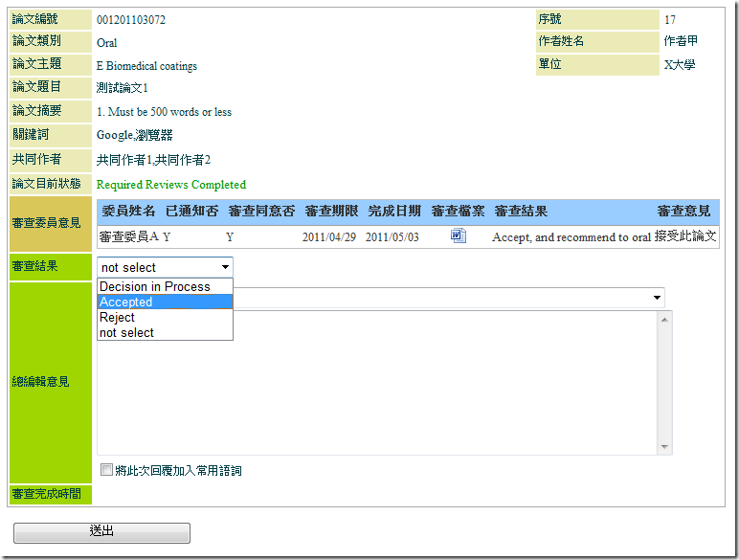Click the 完成日期 column header
The height and width of the screenshot is (560, 739).
click(x=393, y=211)
